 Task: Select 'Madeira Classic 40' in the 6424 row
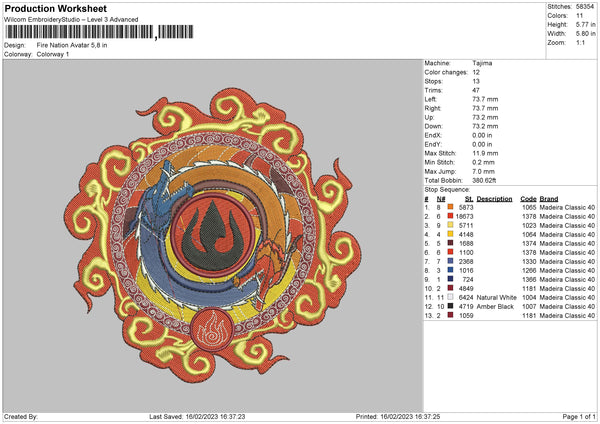tap(567, 297)
